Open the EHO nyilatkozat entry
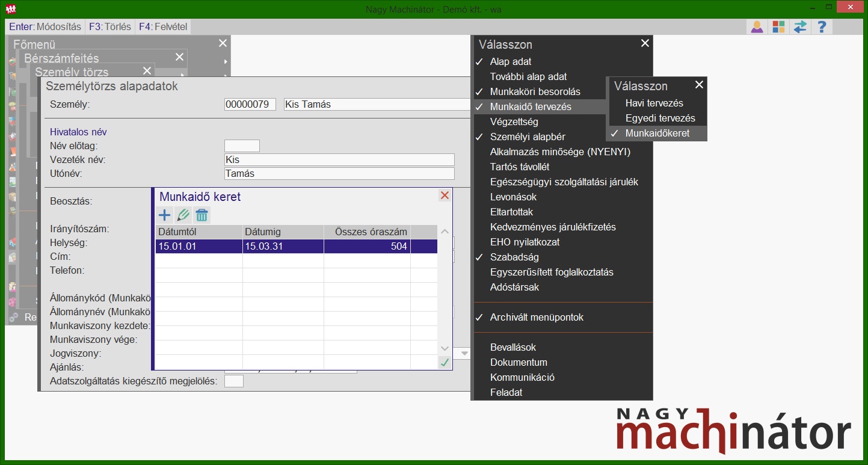The height and width of the screenshot is (465, 868). (x=562, y=242)
